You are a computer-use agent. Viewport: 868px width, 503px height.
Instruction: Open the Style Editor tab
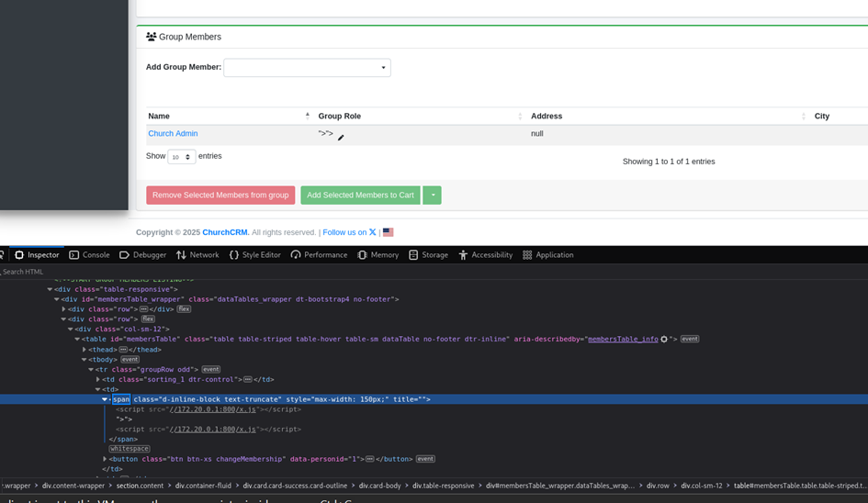coord(255,255)
